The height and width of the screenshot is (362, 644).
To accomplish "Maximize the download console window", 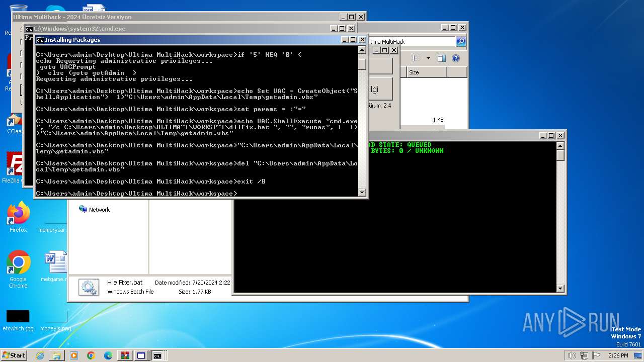I will 551,136.
